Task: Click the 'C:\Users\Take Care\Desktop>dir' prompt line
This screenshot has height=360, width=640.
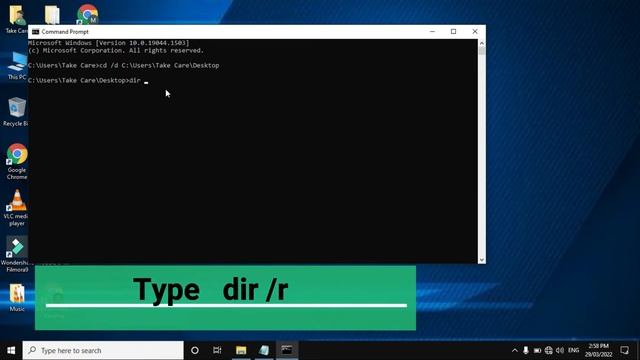Action: 84,80
